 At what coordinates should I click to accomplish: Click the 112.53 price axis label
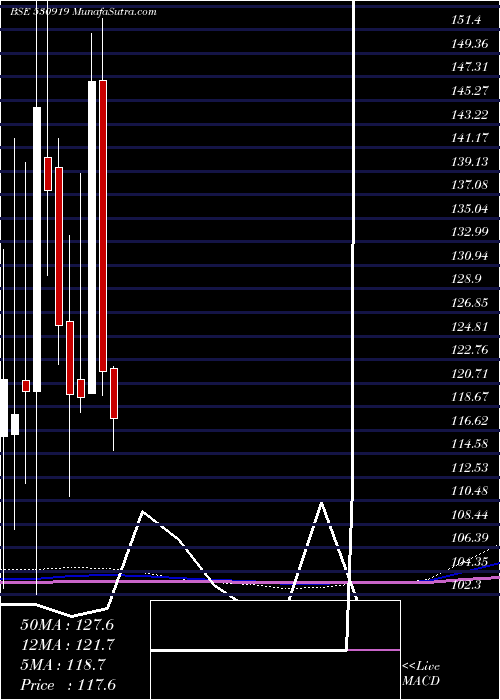[x=469, y=467]
